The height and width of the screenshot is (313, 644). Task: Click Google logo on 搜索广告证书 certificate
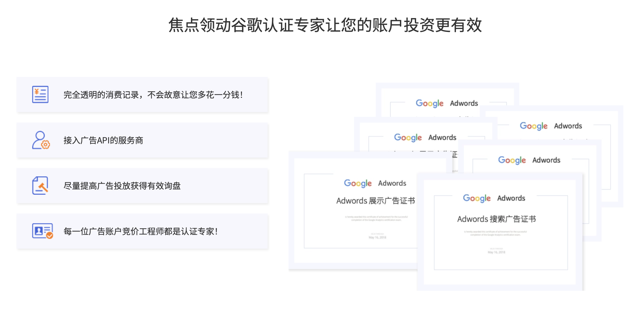click(477, 198)
